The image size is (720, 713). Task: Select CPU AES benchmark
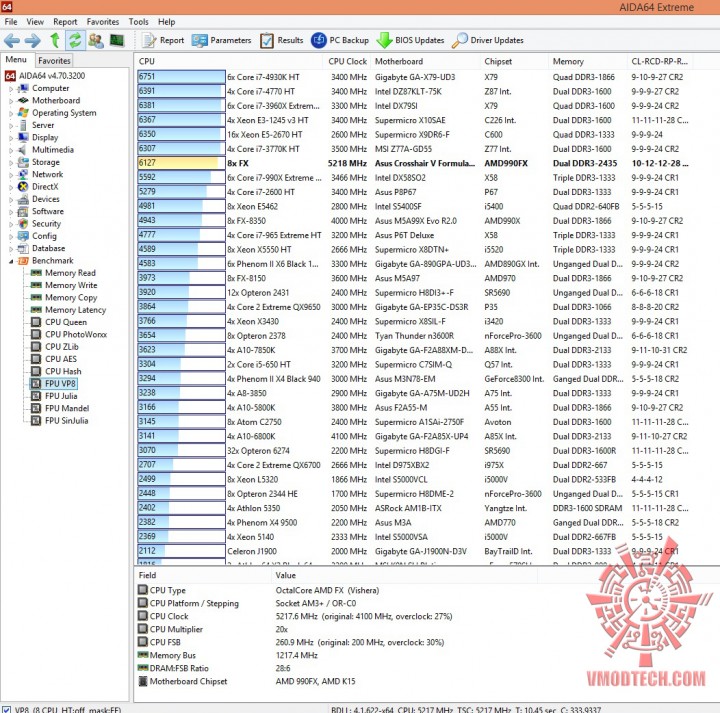point(61,359)
